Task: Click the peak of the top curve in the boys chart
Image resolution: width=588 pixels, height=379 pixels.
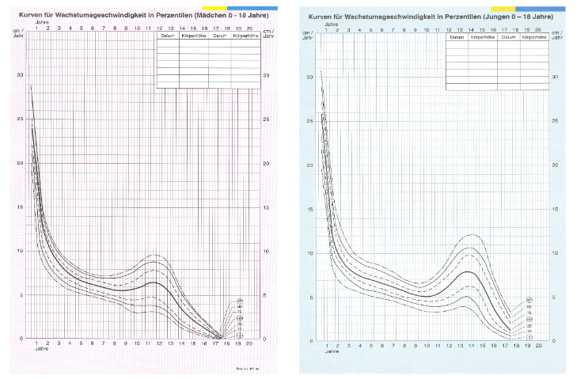Action: coord(473,234)
